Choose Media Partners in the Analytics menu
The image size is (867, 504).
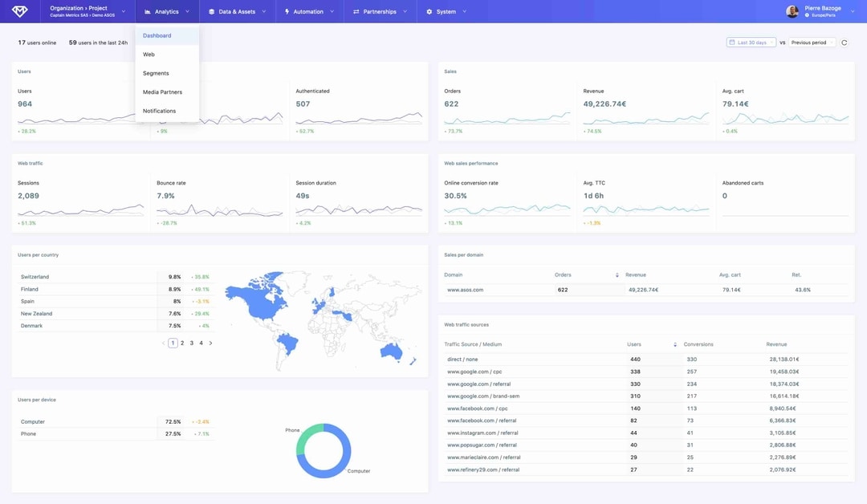pos(162,92)
